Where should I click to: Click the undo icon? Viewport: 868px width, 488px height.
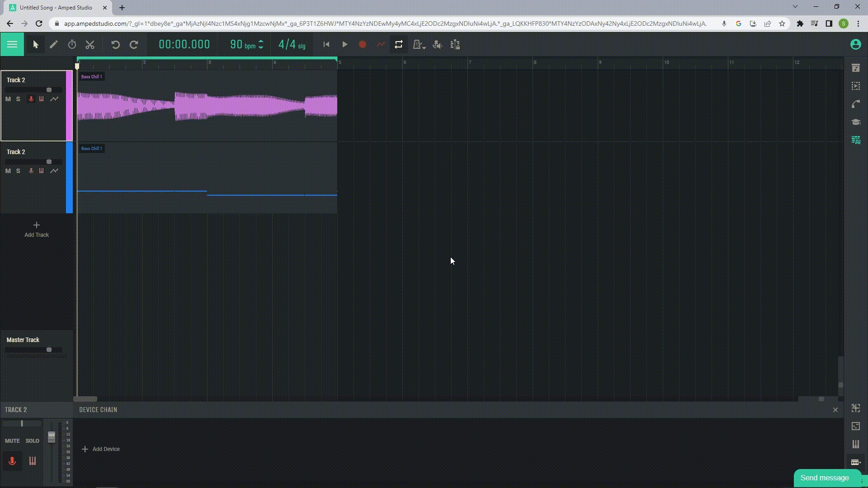point(116,44)
